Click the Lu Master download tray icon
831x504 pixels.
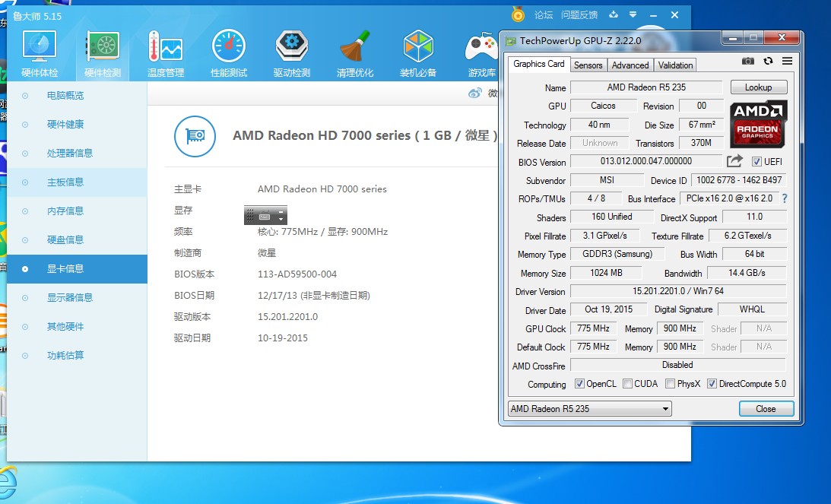614,15
